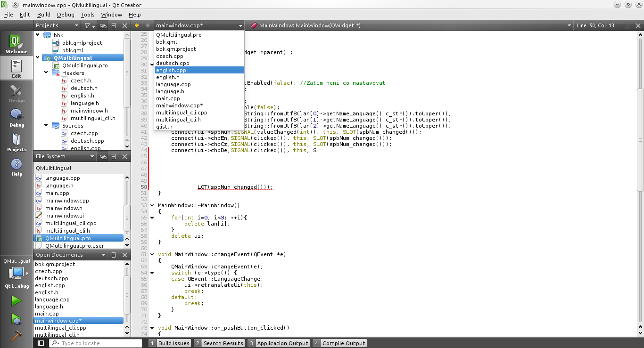Close the File System panel
Viewport: 644px width, 348px height.
point(124,156)
